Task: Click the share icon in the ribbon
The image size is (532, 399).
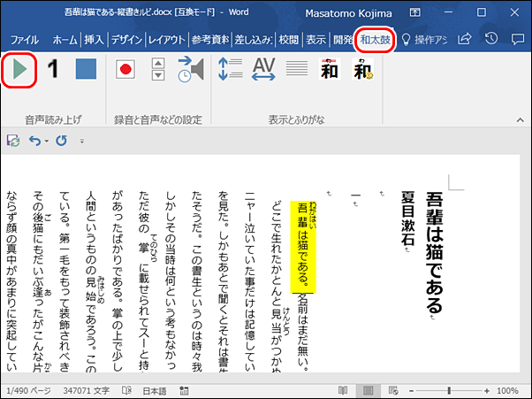Action: [465, 40]
